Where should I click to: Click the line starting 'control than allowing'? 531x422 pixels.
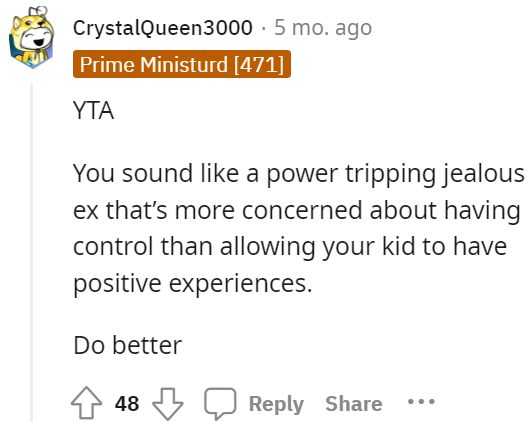290,247
